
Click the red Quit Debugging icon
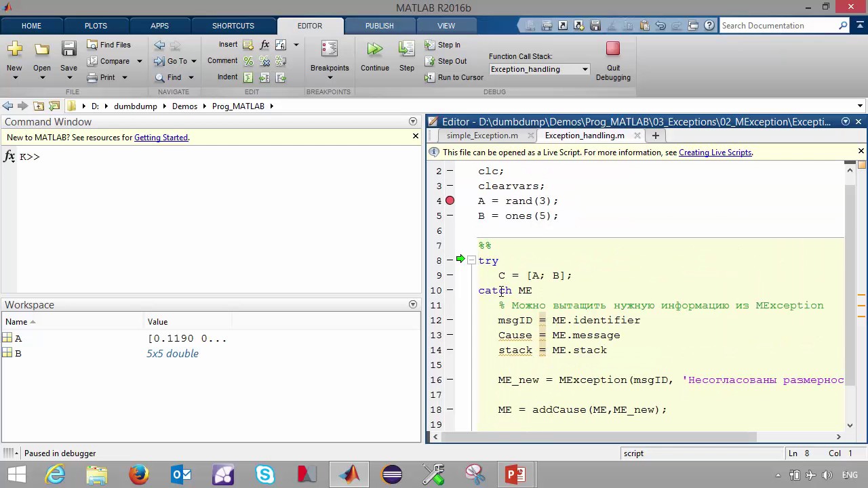tap(613, 49)
